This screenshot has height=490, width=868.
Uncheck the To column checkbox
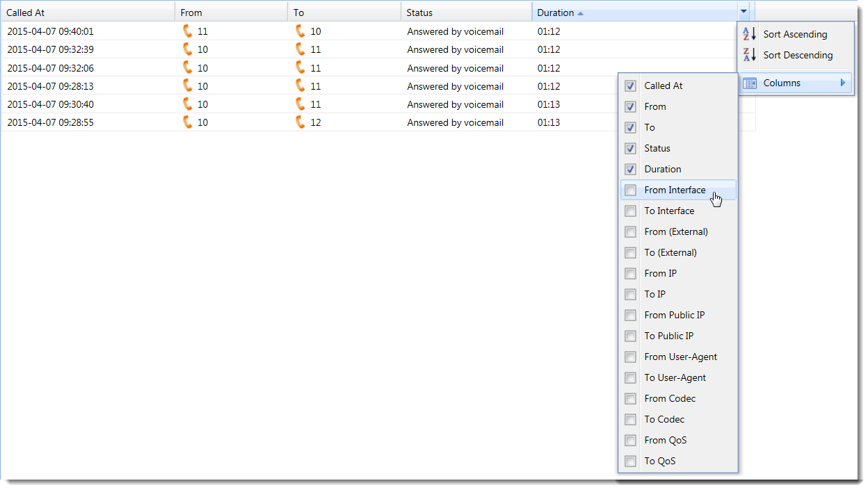tap(630, 128)
